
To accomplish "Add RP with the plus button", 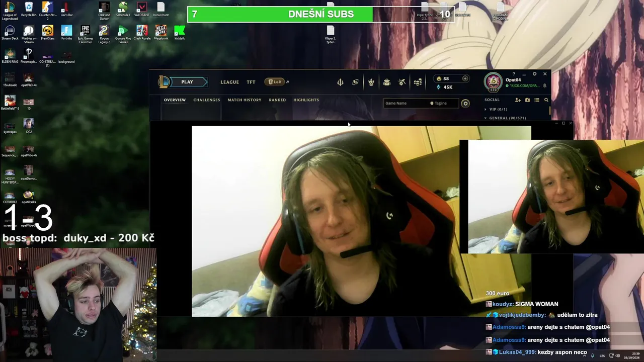I will point(465,78).
